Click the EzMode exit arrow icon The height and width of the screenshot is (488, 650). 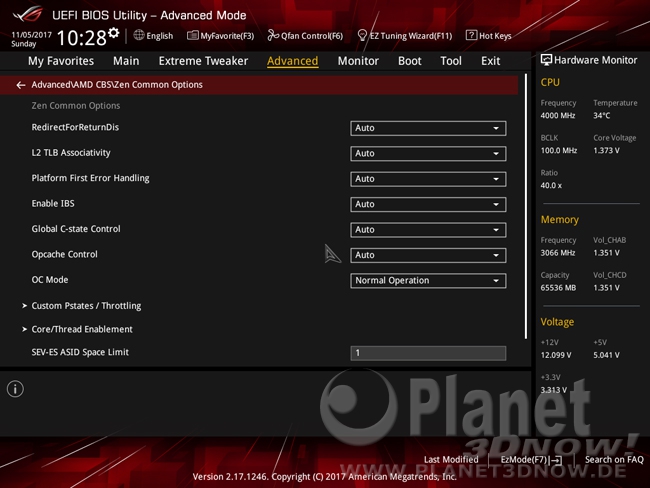point(556,460)
